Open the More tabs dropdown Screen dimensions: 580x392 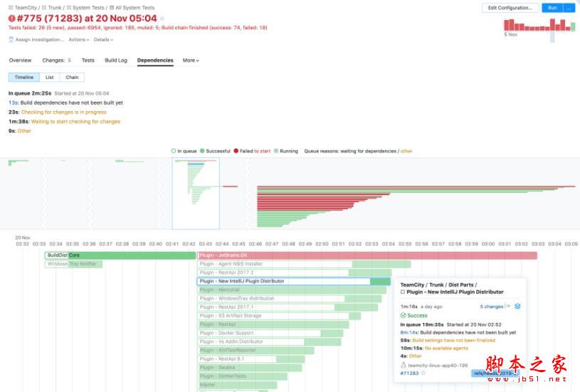coord(191,60)
